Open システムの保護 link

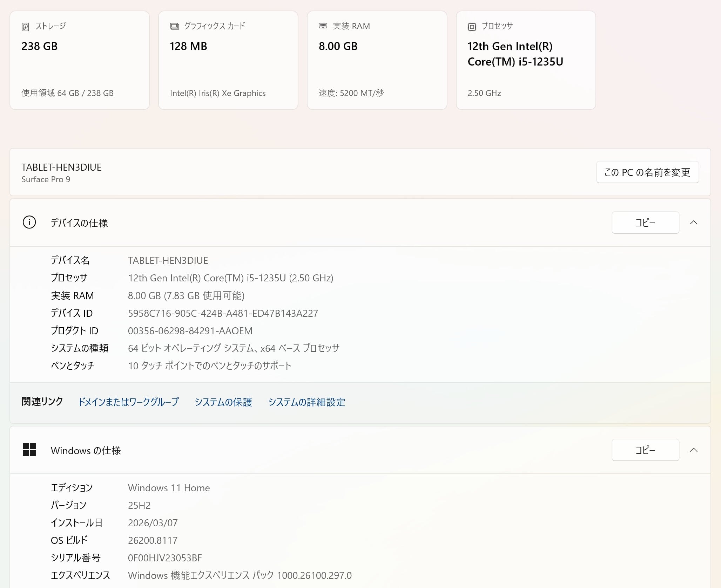pos(223,402)
